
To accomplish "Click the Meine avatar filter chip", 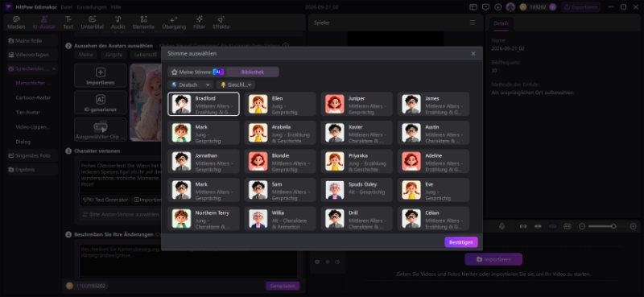I will click(x=86, y=55).
